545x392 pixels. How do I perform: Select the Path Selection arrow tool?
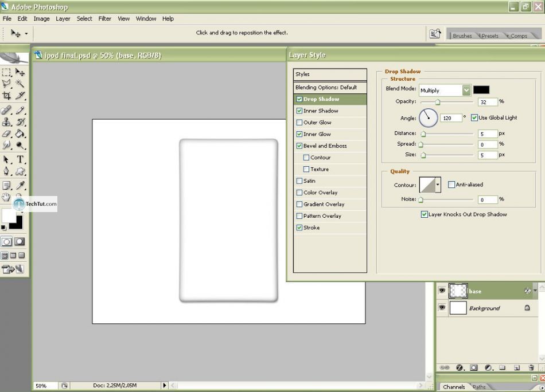(x=6, y=160)
